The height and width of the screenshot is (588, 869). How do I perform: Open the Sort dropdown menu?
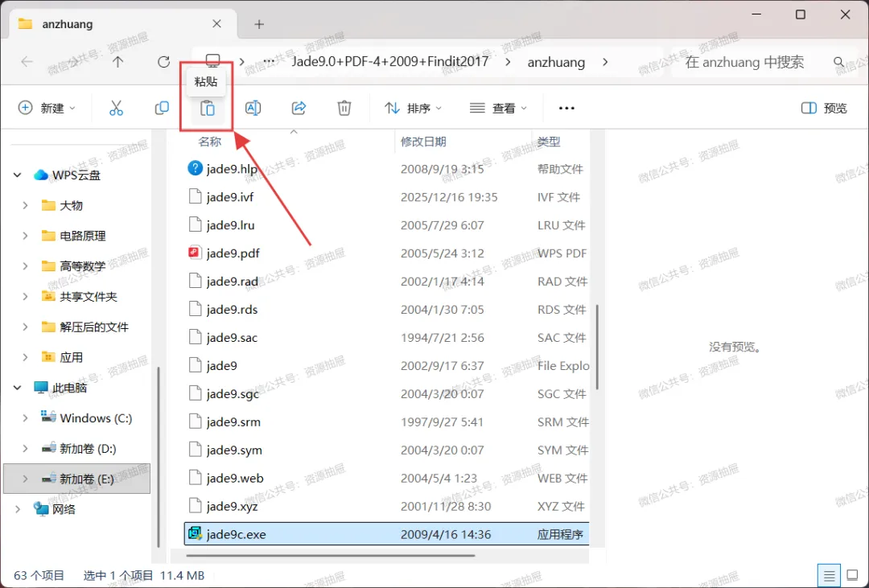click(x=414, y=108)
